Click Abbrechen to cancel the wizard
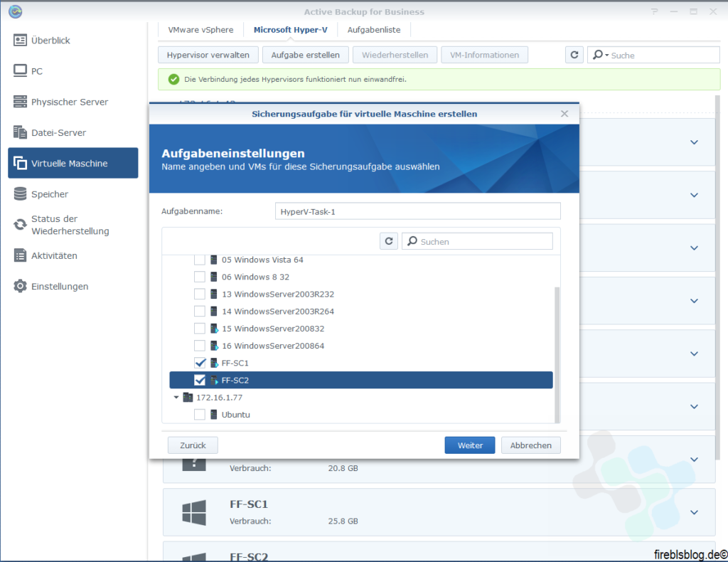728x562 pixels. click(x=530, y=445)
